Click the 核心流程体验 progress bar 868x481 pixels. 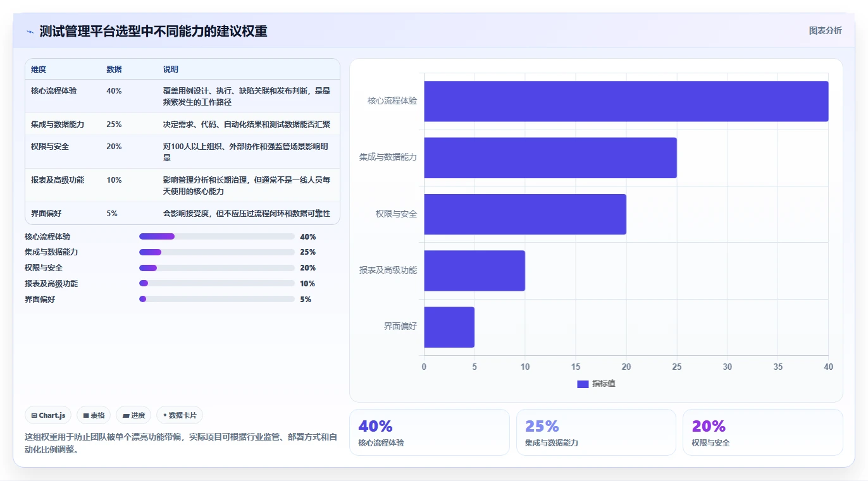pyautogui.click(x=217, y=236)
